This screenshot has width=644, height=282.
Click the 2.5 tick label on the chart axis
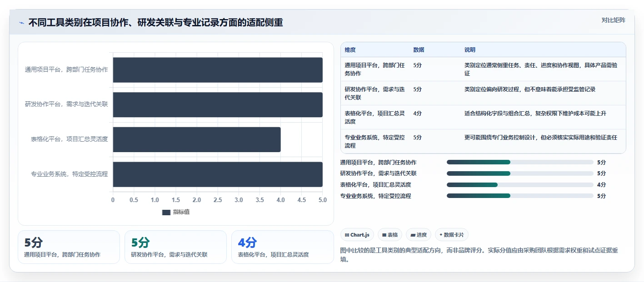218,200
